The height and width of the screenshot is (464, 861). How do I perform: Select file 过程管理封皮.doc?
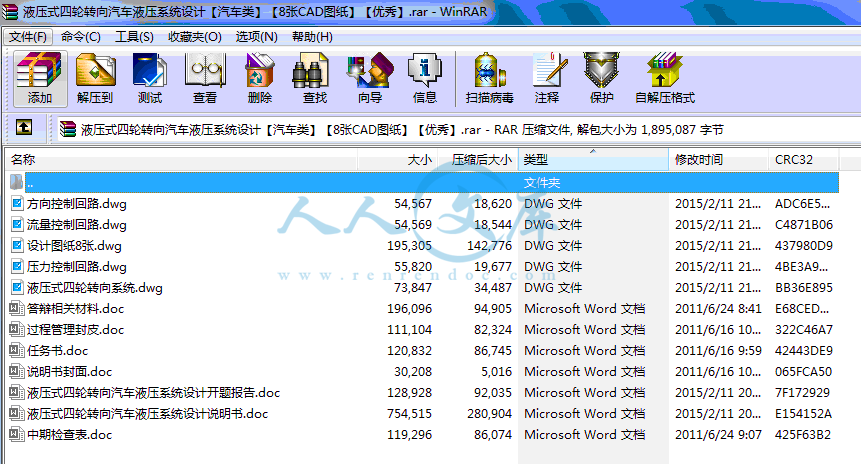[x=75, y=329]
